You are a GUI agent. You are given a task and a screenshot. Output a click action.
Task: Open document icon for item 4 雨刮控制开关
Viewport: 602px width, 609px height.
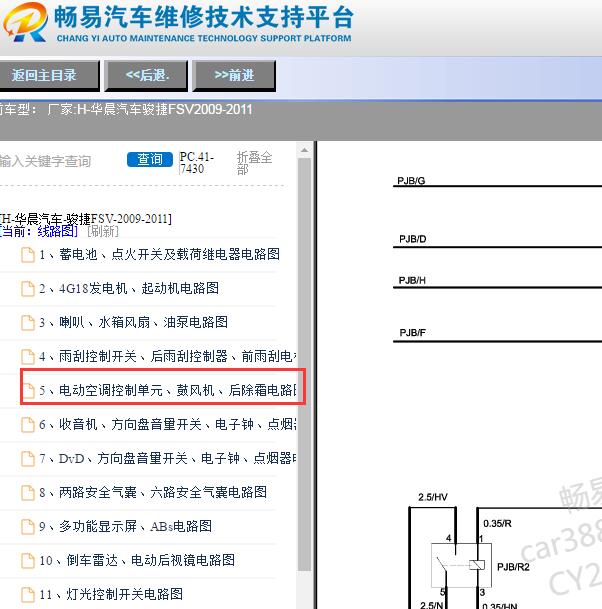[28, 357]
